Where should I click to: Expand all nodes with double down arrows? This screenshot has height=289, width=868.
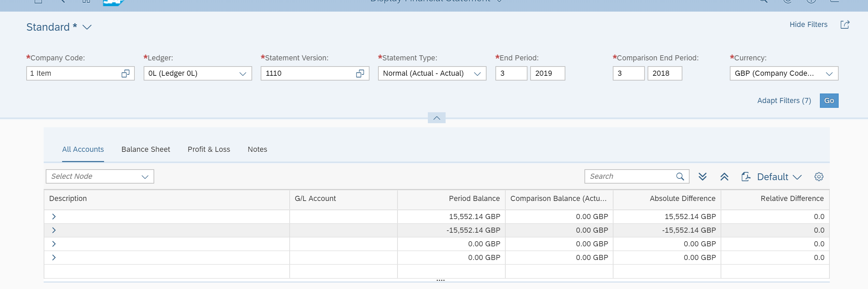point(703,176)
